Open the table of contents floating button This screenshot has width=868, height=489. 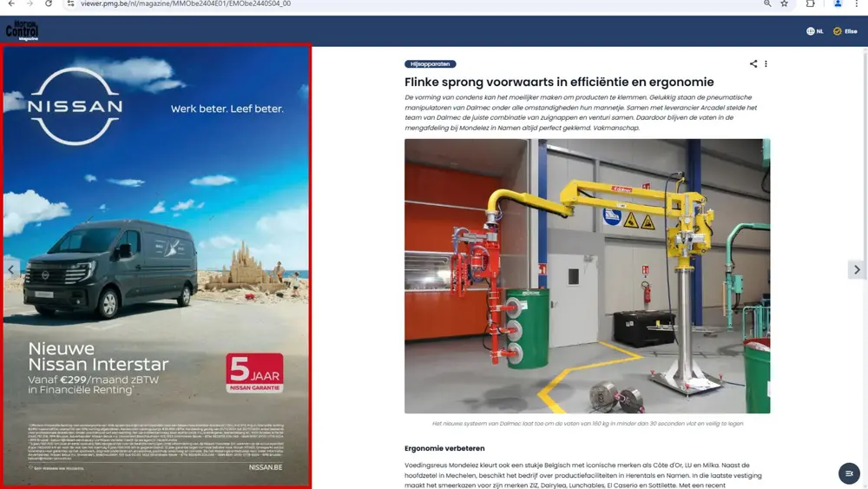849,473
